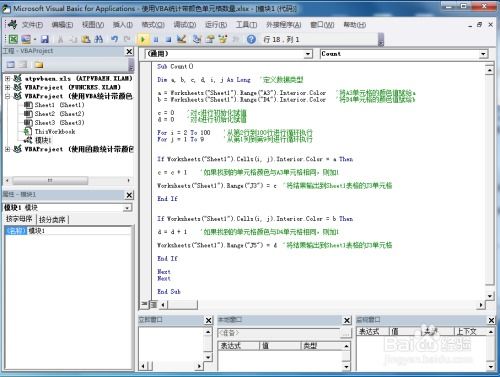
Task: Select ThisWorkbook in project tree
Action: [55, 132]
